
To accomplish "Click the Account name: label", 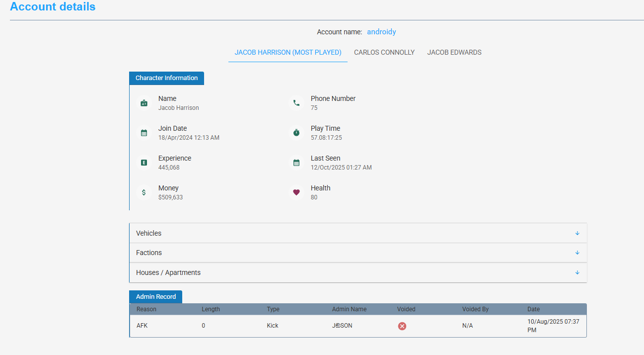I will (340, 32).
